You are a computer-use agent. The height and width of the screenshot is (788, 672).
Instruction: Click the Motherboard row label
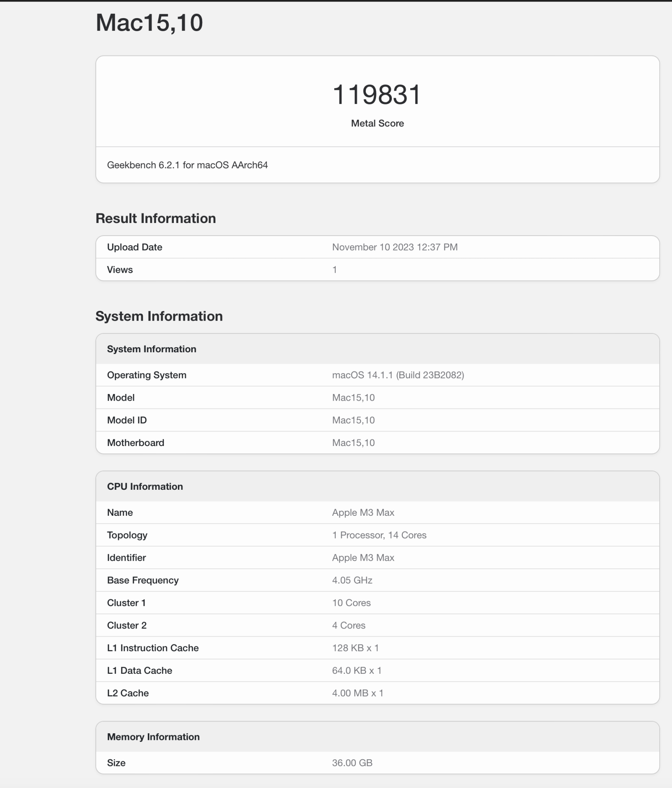click(136, 442)
